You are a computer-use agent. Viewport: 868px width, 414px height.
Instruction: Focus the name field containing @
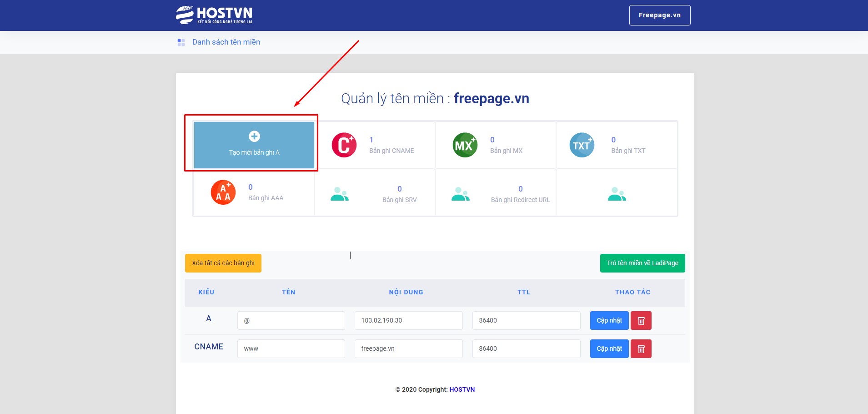coord(291,320)
